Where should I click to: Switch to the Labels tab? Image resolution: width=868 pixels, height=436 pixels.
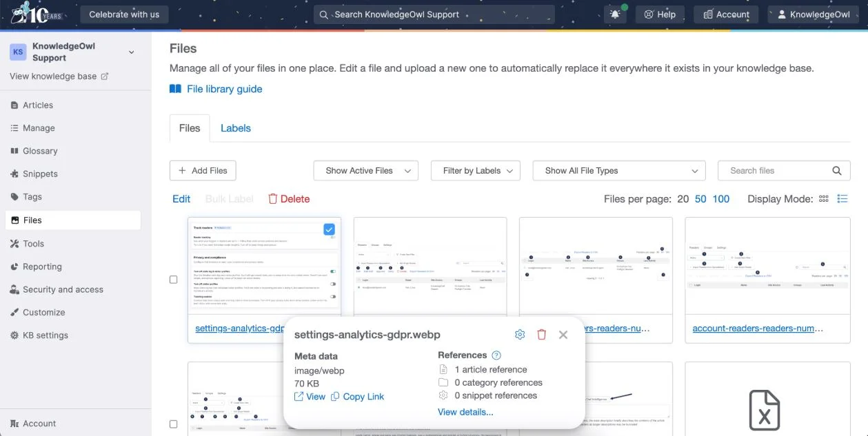click(x=235, y=128)
